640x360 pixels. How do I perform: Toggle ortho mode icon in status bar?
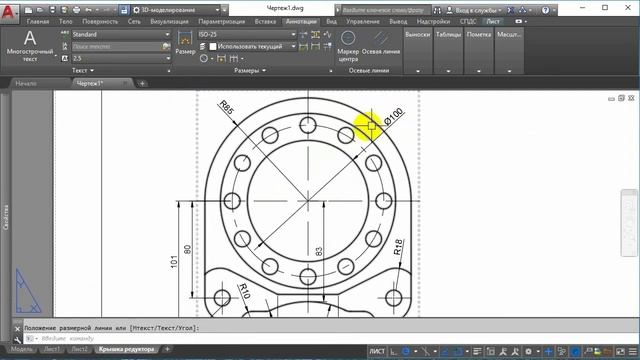coord(393,351)
